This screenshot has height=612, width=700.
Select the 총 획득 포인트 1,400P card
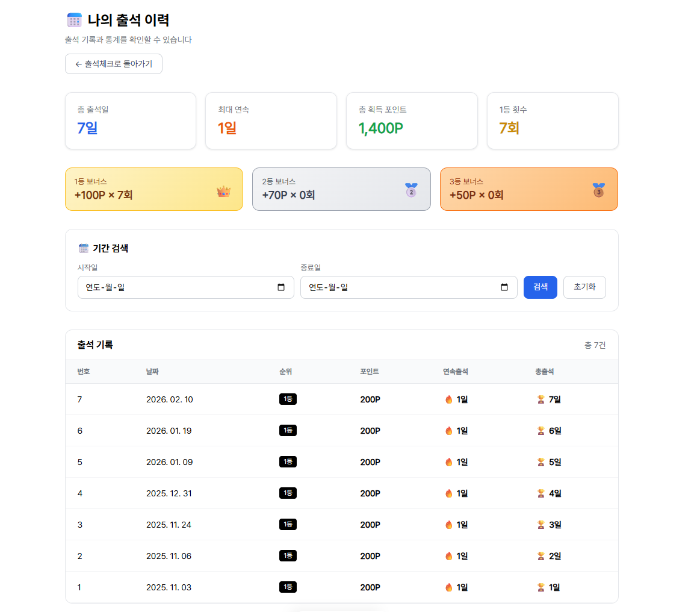(x=412, y=120)
